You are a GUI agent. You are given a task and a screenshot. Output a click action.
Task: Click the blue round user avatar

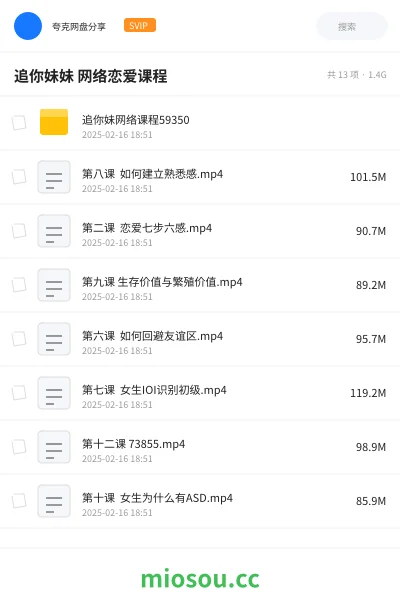pos(28,26)
